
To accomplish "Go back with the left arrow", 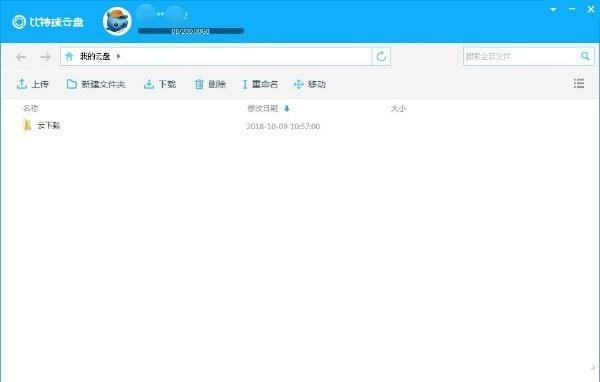I will coord(21,57).
